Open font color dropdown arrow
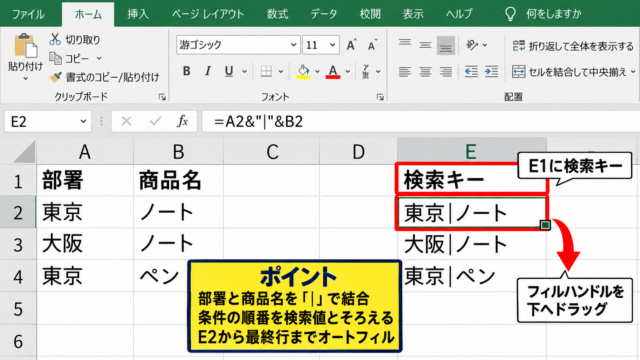The image size is (640, 360). (x=348, y=71)
